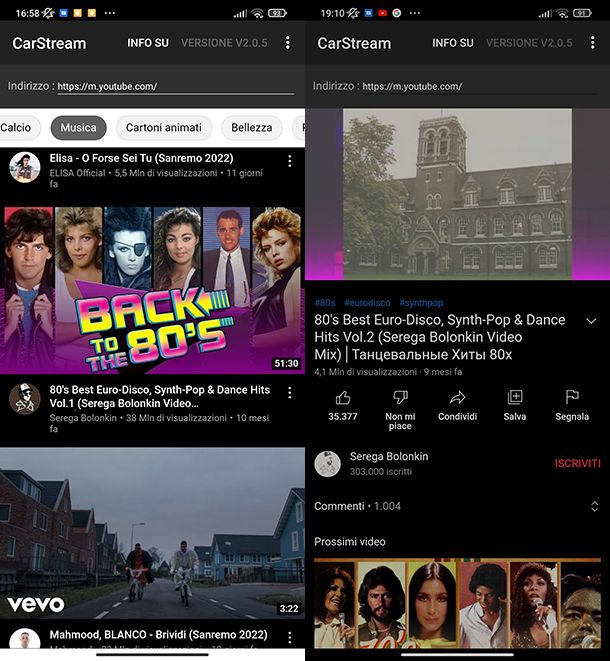
Task: Tap Non mi piace dislike icon
Action: coord(400,397)
